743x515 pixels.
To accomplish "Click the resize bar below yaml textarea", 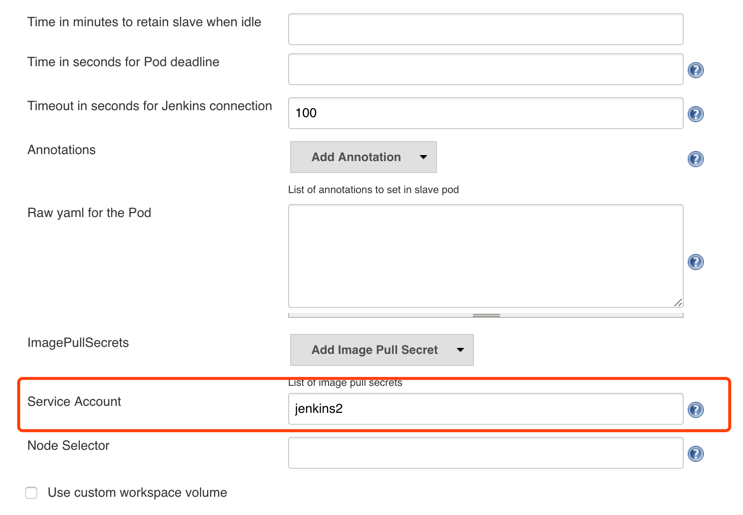I will coord(486,315).
